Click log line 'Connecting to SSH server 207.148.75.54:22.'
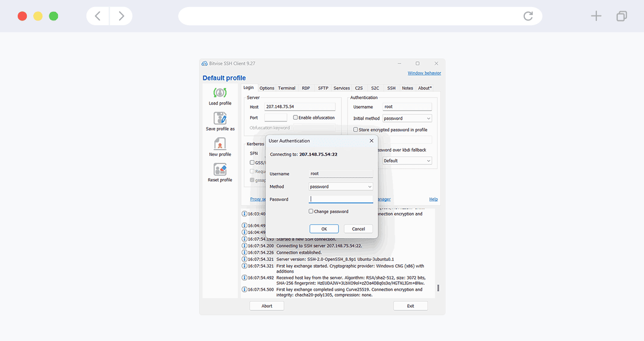644x341 pixels. click(x=319, y=246)
